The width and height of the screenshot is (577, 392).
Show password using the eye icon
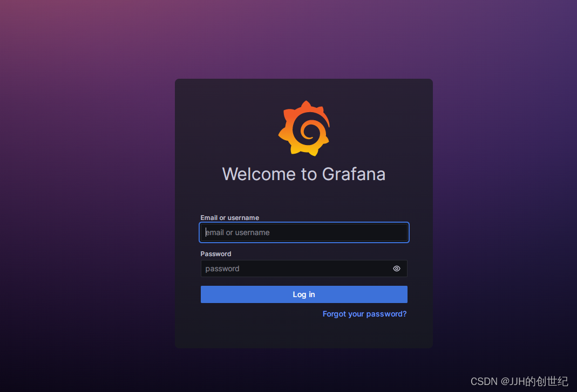[396, 269]
